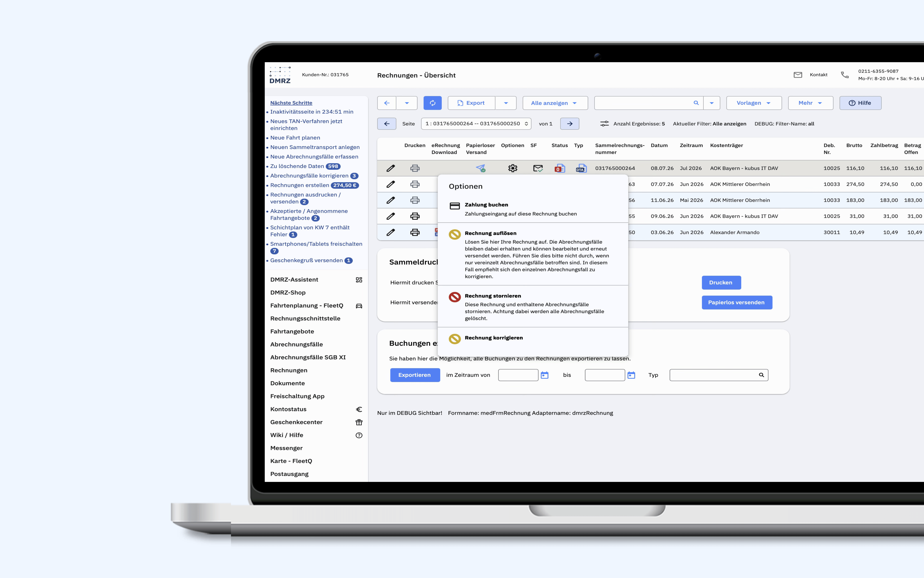Click search magnifier in Typ field
Image resolution: width=924 pixels, height=578 pixels.
coord(761,375)
